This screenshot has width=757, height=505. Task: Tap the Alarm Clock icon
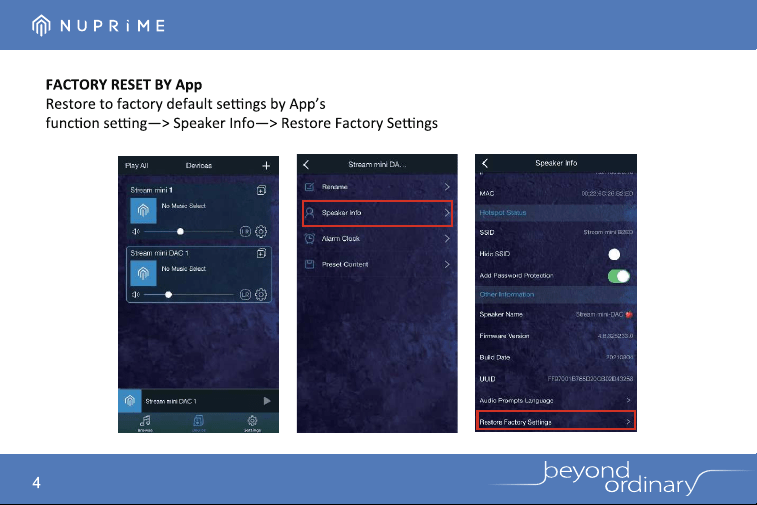(x=309, y=238)
